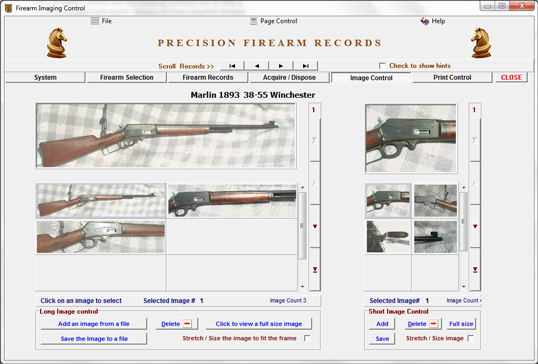Screen dimensions: 538x364
Task: Select the receiver and stock long thumbnail
Action: [x=101, y=237]
